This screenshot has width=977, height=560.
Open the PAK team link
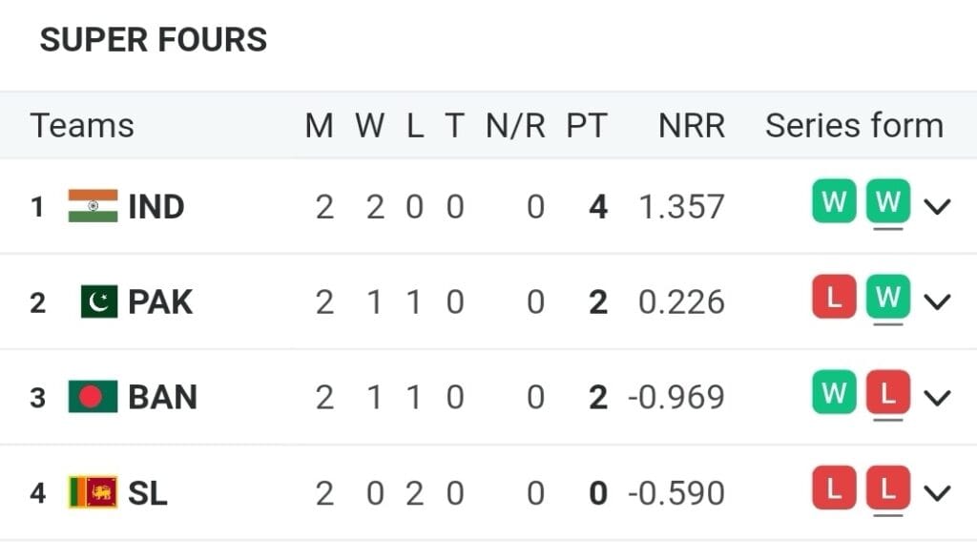pos(160,301)
